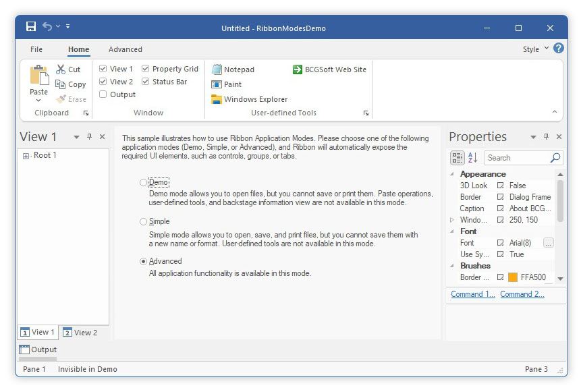The width and height of the screenshot is (581, 392).
Task: Click the ellipsis button for Font
Action: (x=548, y=243)
